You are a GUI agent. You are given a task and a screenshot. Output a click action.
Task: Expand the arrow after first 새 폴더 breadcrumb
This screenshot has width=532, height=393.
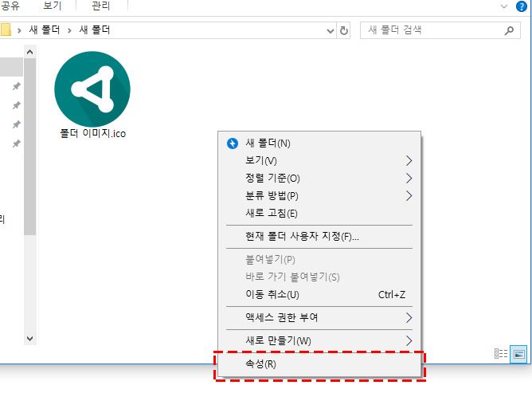[69, 30]
